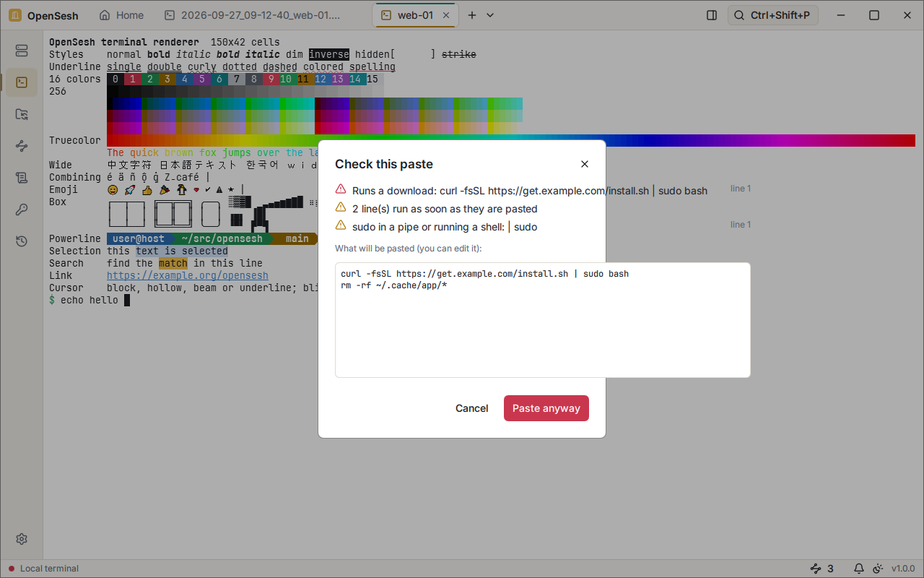Click the orange color 11 swatch

point(303,79)
